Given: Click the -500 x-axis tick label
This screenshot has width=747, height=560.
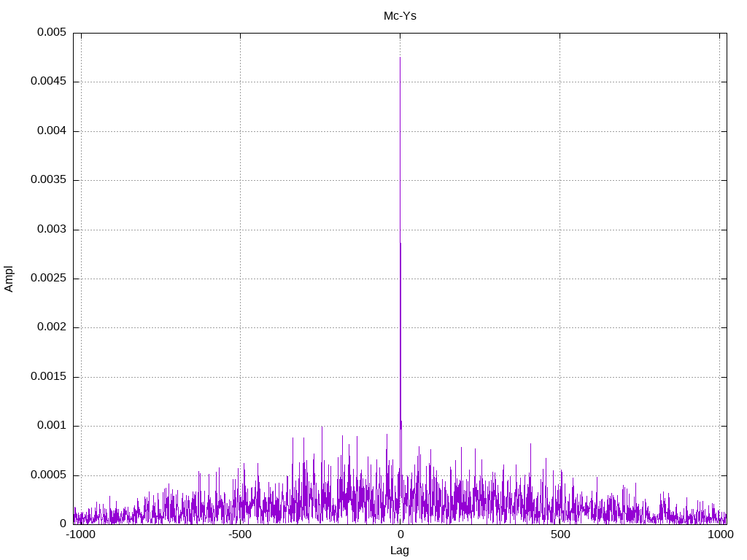Looking at the screenshot, I should point(240,534).
